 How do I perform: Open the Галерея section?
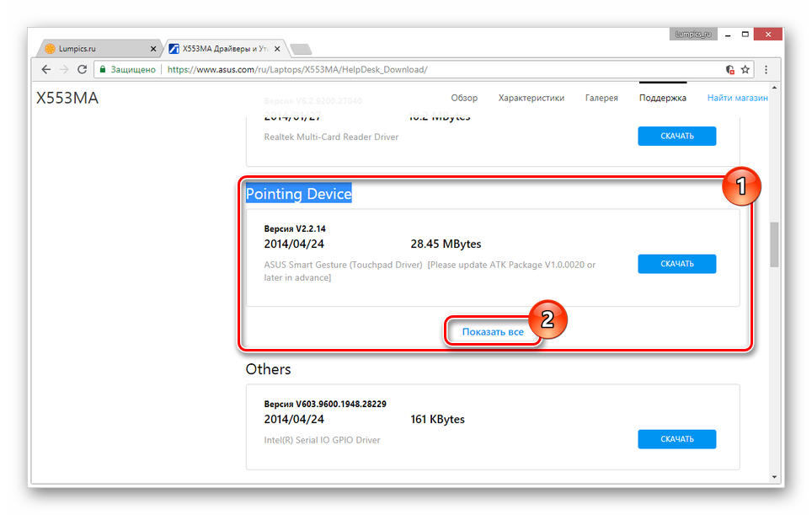click(x=601, y=98)
